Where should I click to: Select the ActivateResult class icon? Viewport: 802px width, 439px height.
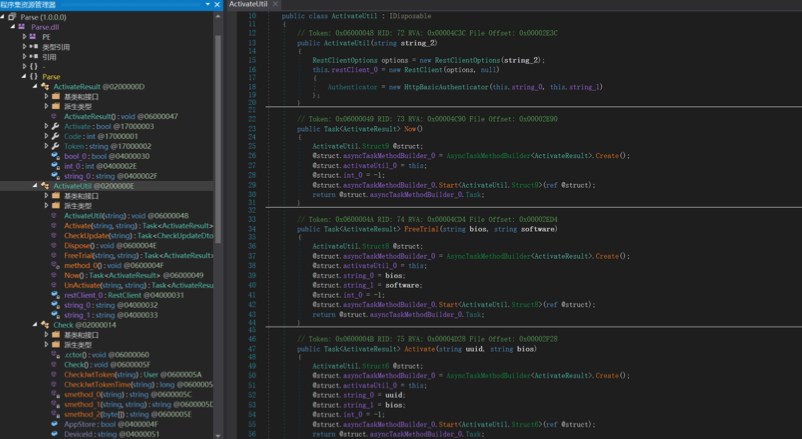click(45, 86)
